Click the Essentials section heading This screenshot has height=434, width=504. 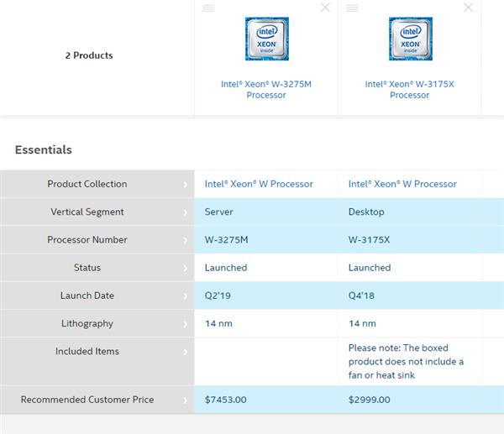(44, 150)
